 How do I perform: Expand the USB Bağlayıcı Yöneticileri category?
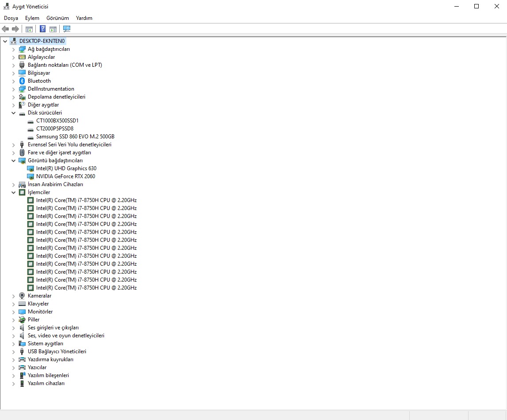coord(13,352)
